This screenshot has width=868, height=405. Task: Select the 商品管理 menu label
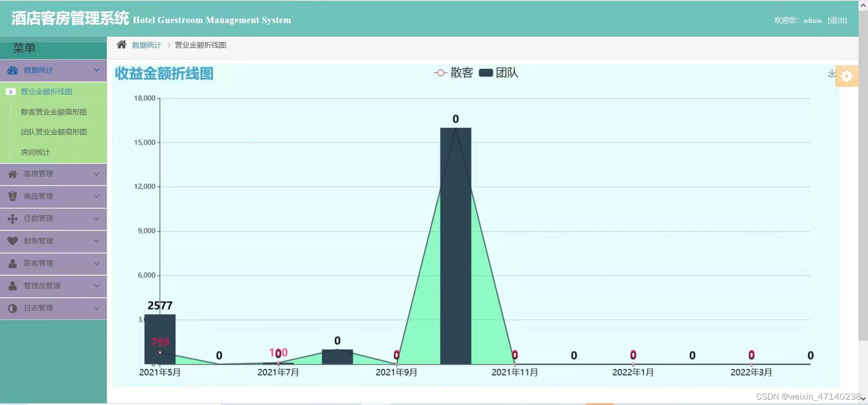click(x=38, y=196)
